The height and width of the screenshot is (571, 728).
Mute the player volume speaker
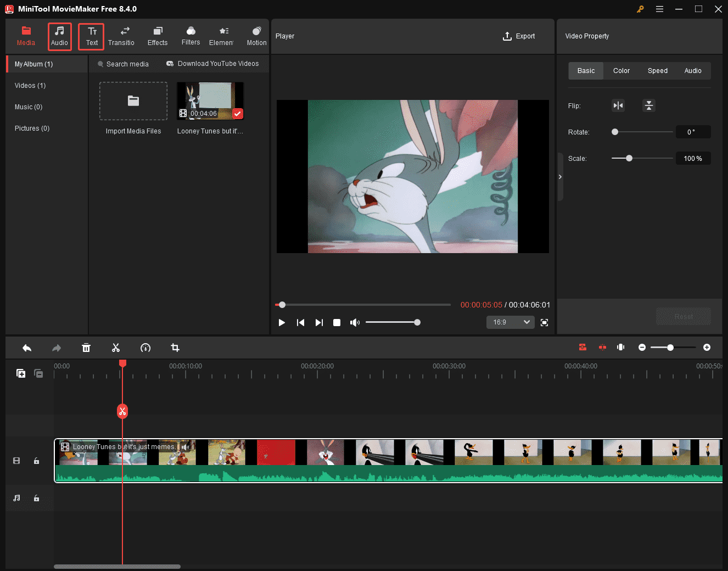pos(355,322)
